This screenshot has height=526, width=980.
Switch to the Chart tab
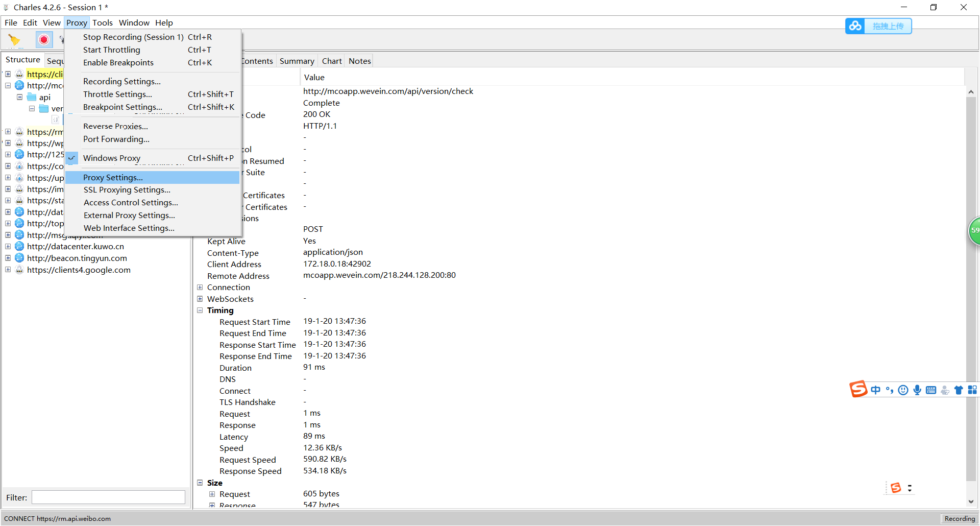[332, 61]
